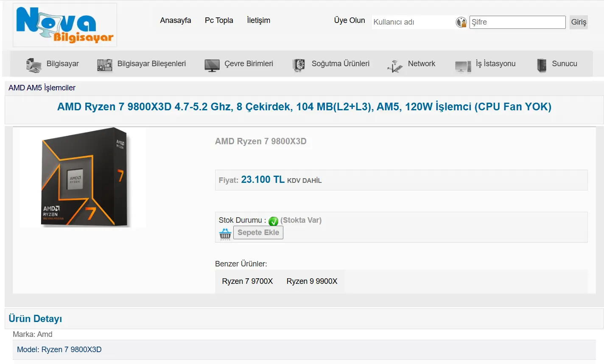604x364 pixels.
Task: Click the Bilgisayar Bileşenleri motherboard icon
Action: (105, 65)
